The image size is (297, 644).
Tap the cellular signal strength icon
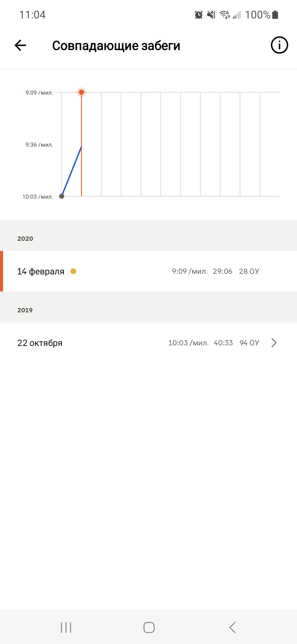(237, 15)
